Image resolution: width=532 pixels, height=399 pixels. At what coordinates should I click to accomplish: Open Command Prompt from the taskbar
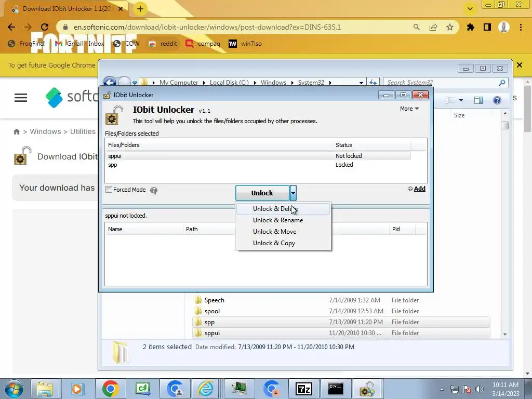[x=335, y=389]
